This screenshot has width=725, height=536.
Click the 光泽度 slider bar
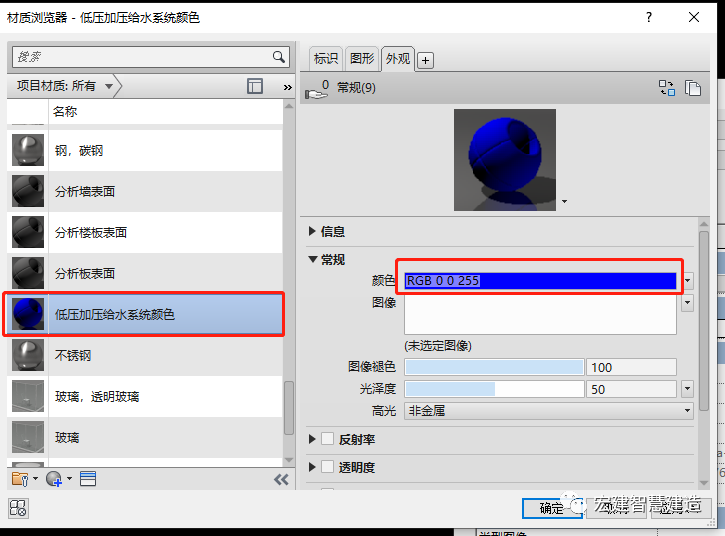[494, 389]
